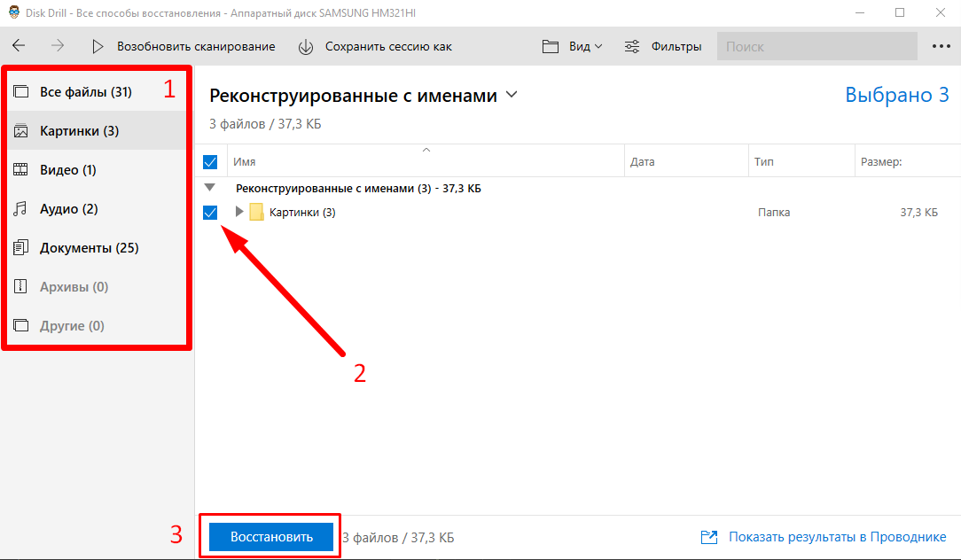Select Все файлы (31) category

(85, 92)
